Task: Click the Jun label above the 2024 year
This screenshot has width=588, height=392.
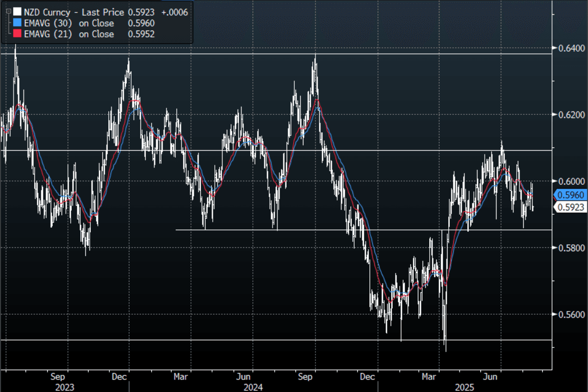Action: [x=244, y=376]
